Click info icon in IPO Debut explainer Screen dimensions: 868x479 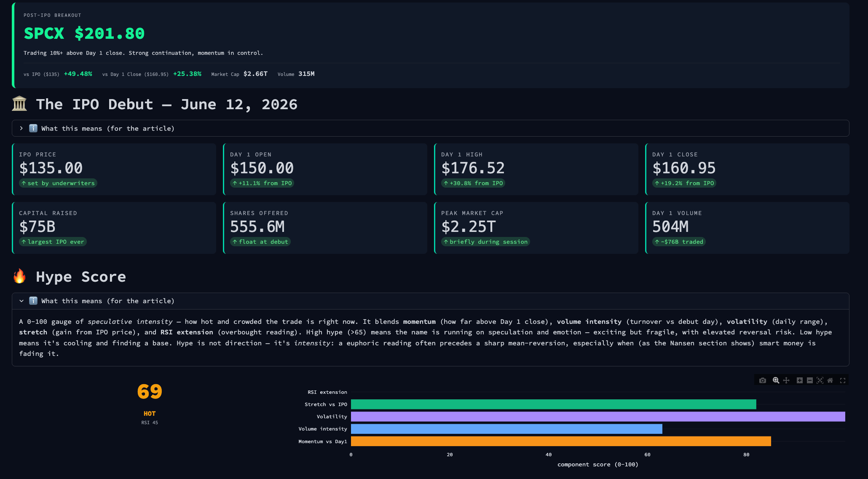(33, 128)
